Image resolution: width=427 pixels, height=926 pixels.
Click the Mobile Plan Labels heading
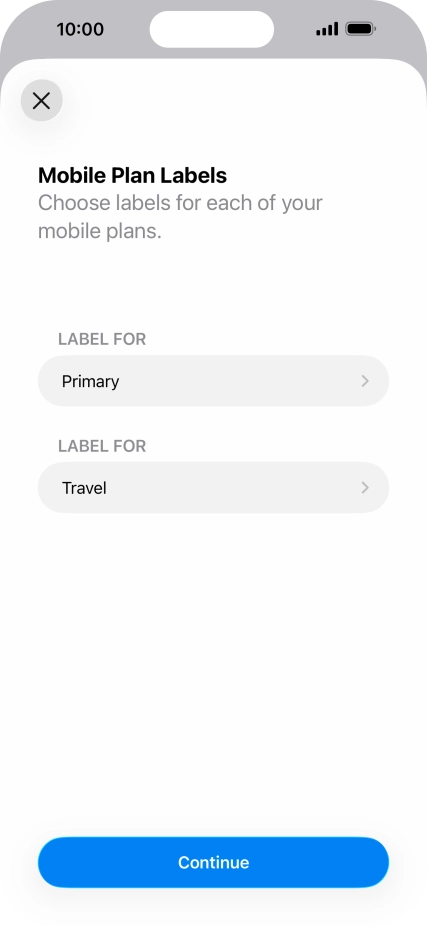132,175
